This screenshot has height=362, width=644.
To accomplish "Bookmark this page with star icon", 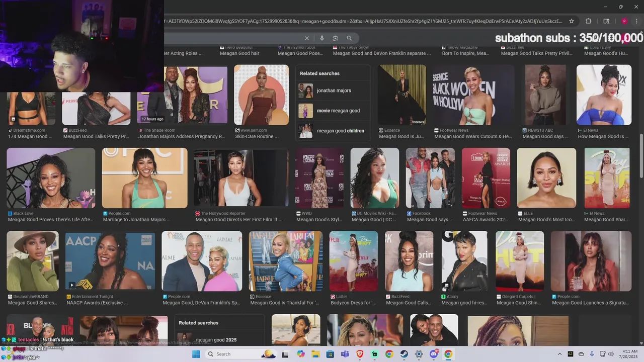I will point(572,21).
